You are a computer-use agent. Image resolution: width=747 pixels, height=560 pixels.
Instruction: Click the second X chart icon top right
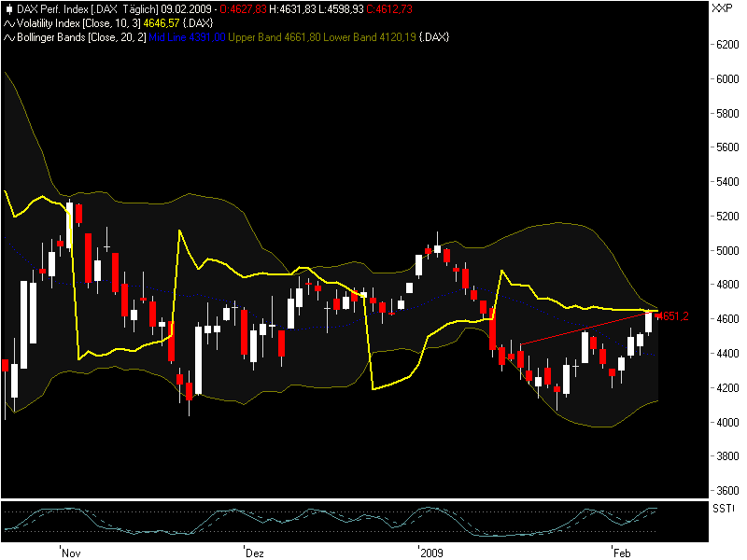(x=723, y=7)
